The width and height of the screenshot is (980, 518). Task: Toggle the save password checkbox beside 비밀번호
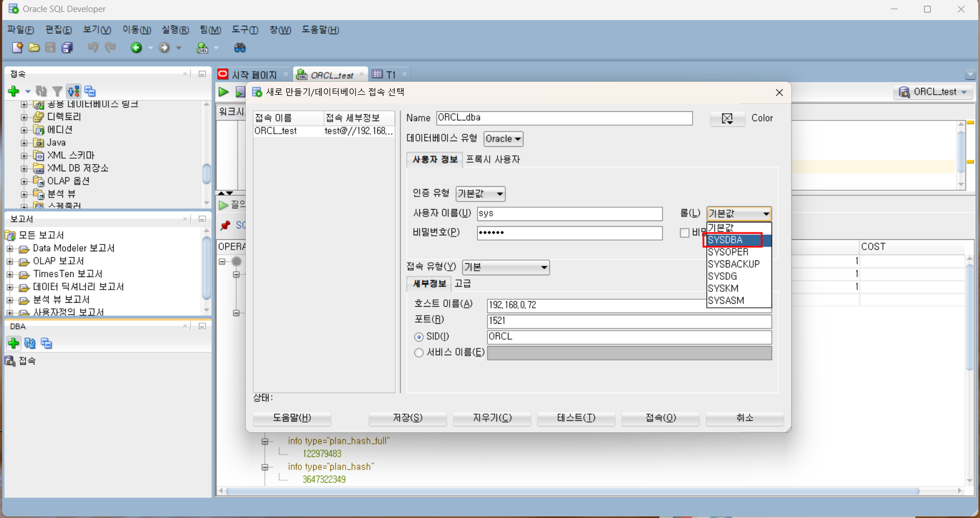tap(685, 232)
